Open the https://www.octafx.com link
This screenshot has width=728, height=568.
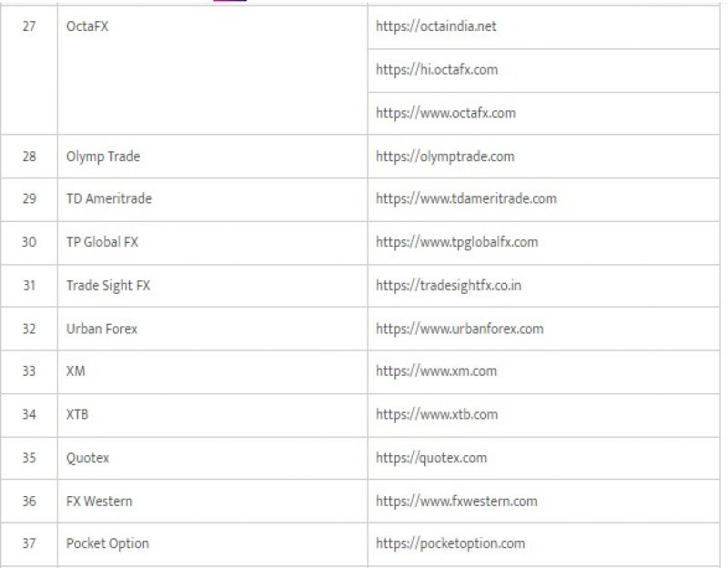445,113
